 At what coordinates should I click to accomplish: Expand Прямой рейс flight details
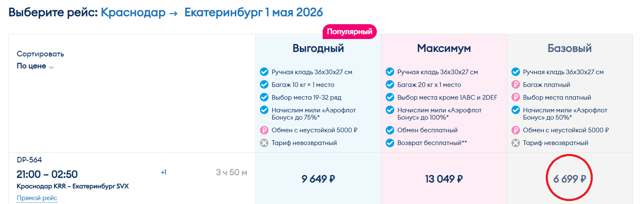coord(37,198)
